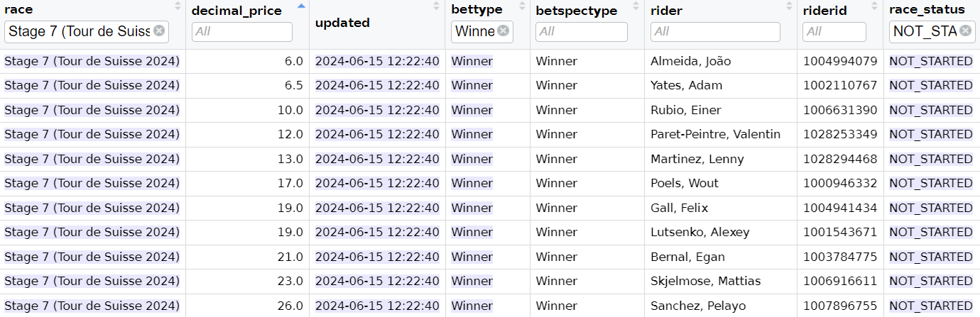Click riderid 1028294468

[840, 159]
